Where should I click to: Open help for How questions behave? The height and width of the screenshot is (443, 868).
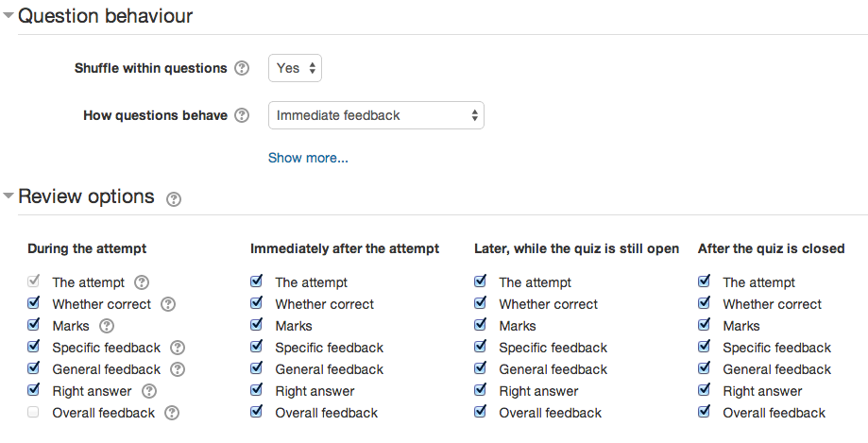click(x=242, y=115)
